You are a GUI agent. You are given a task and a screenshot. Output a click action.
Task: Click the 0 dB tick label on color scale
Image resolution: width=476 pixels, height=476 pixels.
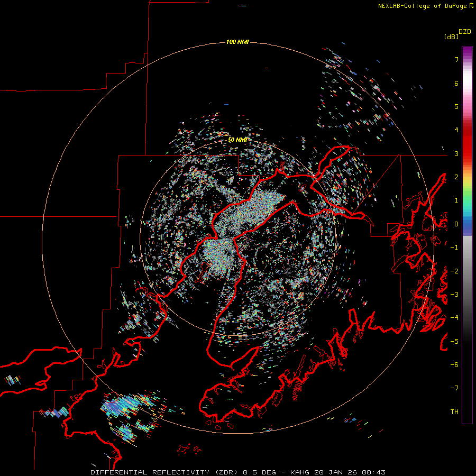coord(456,224)
